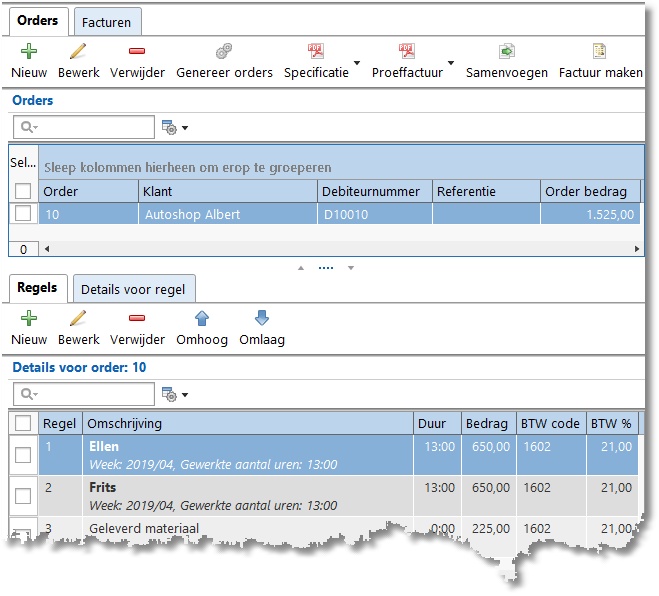Move line down with Omlaag arrow
Viewport: 659px width, 596px height.
click(262, 319)
